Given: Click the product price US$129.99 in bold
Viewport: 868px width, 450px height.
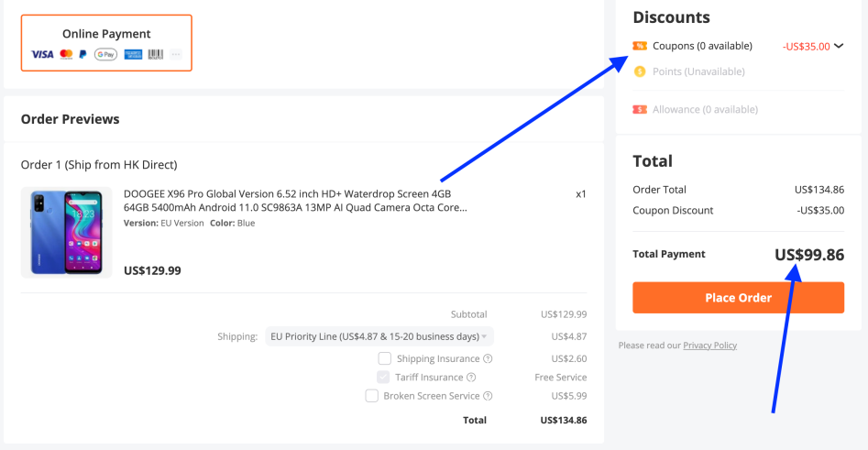Looking at the screenshot, I should 152,270.
